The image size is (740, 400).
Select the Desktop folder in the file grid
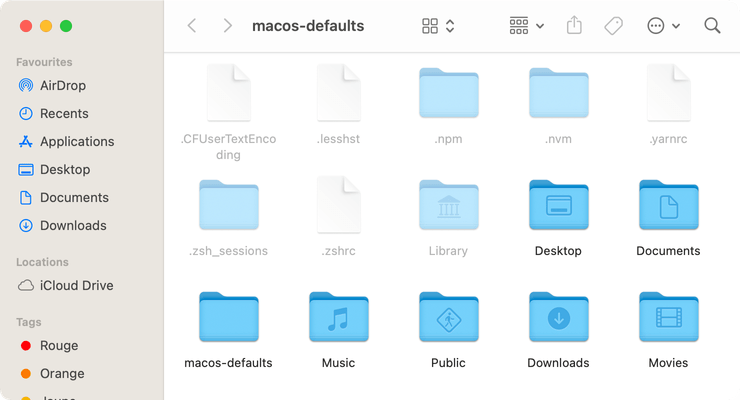[x=559, y=205]
